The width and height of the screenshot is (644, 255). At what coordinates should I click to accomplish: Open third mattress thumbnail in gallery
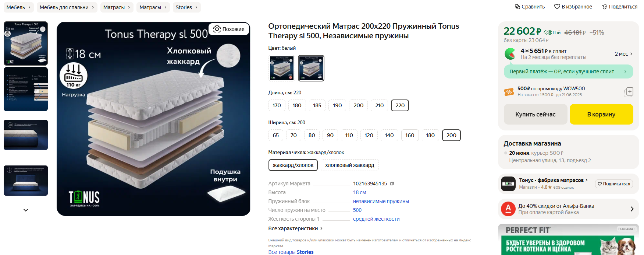26,135
